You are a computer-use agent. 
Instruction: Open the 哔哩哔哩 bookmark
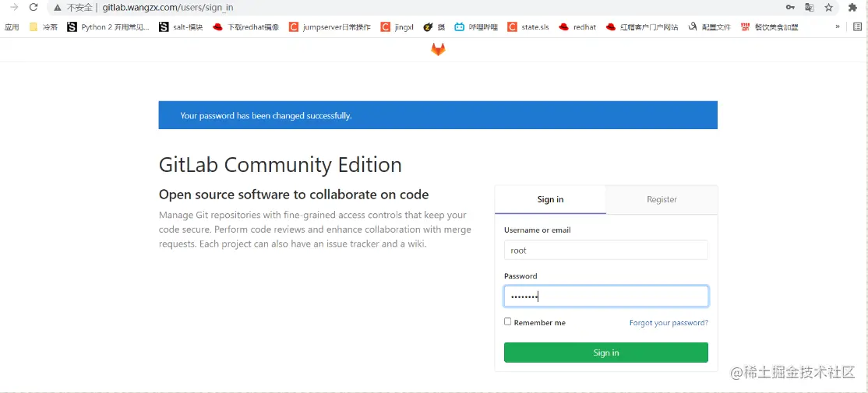point(476,26)
